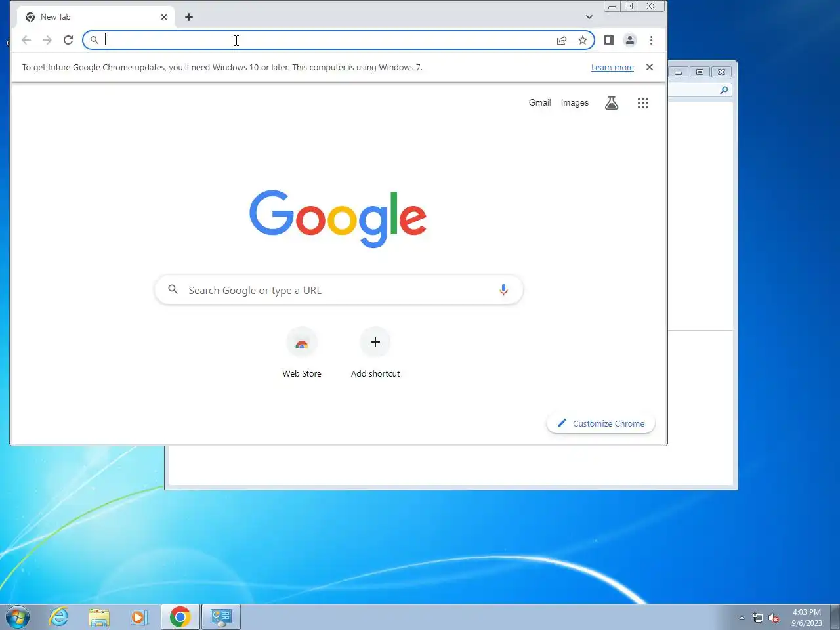This screenshot has width=840, height=630.
Task: Open the Chrome three-dot menu
Action: click(x=651, y=40)
